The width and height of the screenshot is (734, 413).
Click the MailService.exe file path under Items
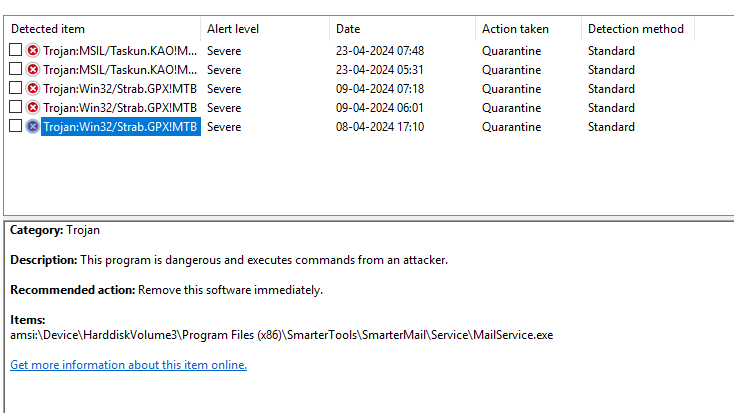(281, 335)
